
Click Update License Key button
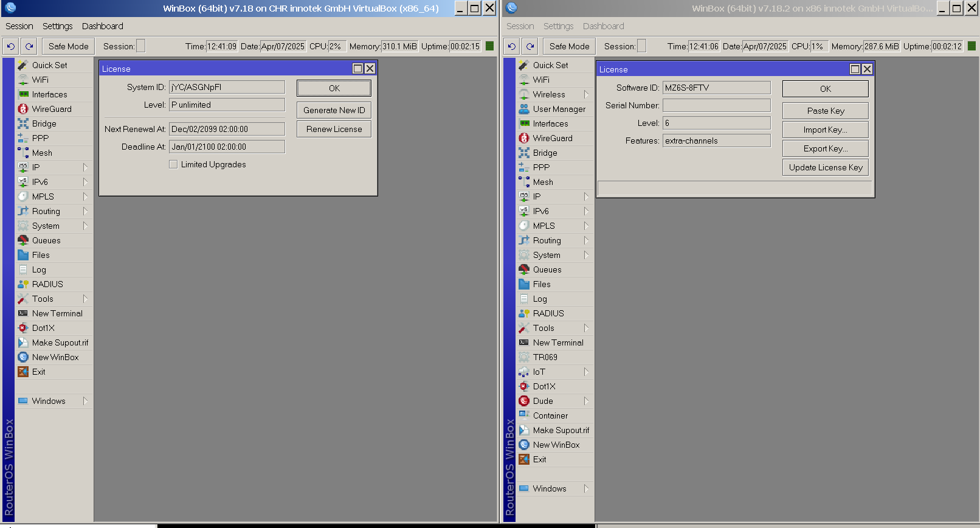pos(826,167)
